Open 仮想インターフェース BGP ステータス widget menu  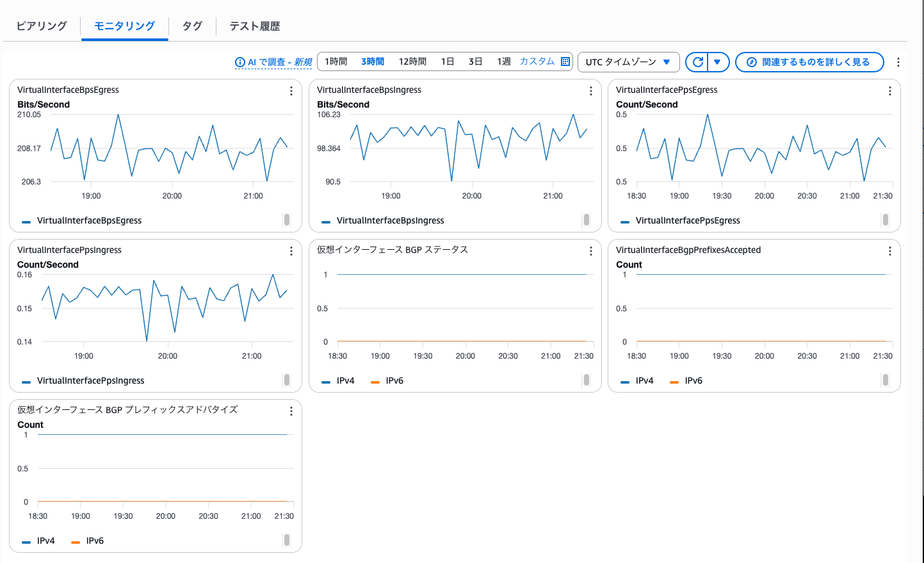[x=590, y=251]
